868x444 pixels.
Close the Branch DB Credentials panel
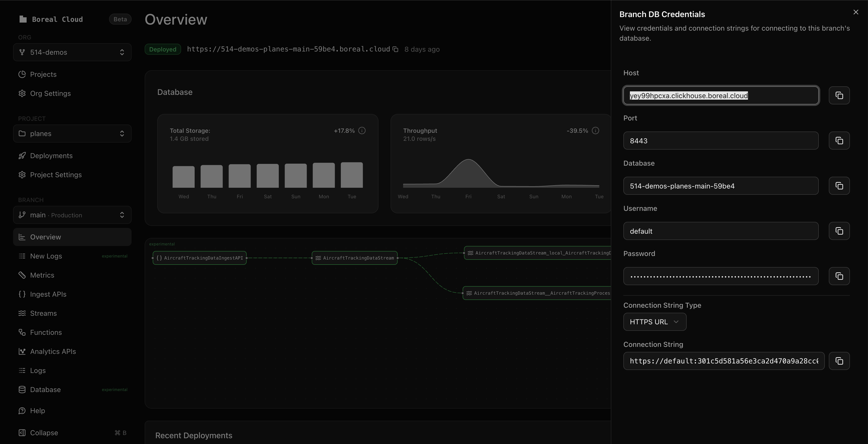pos(855,12)
